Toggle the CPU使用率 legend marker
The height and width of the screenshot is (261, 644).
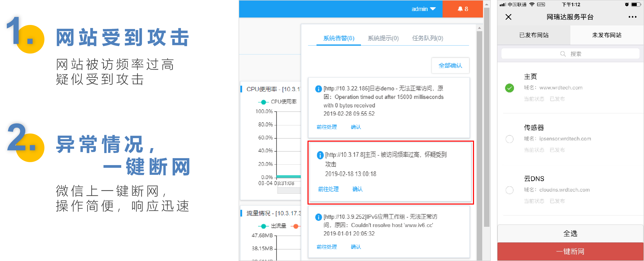coord(264,102)
